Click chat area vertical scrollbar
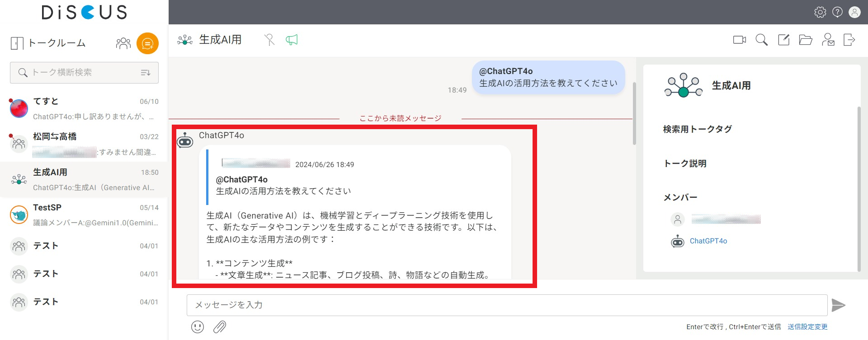Screen dimensions: 868x340 pyautogui.click(x=634, y=113)
